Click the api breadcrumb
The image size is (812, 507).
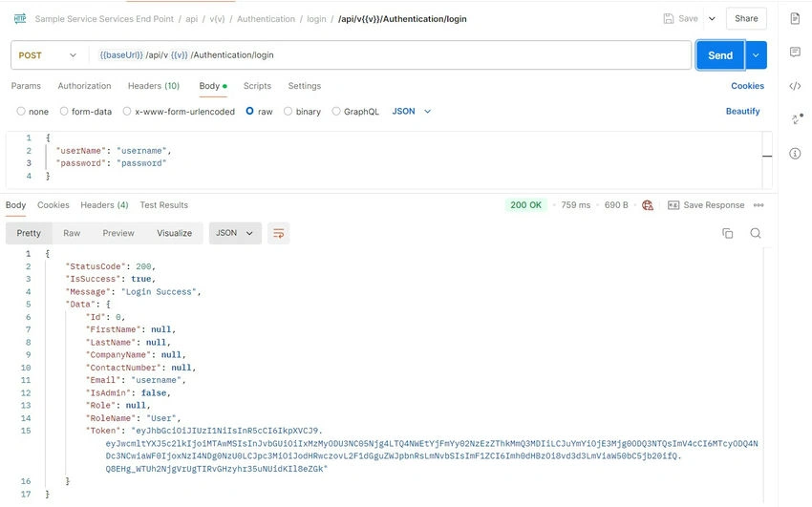(x=192, y=19)
